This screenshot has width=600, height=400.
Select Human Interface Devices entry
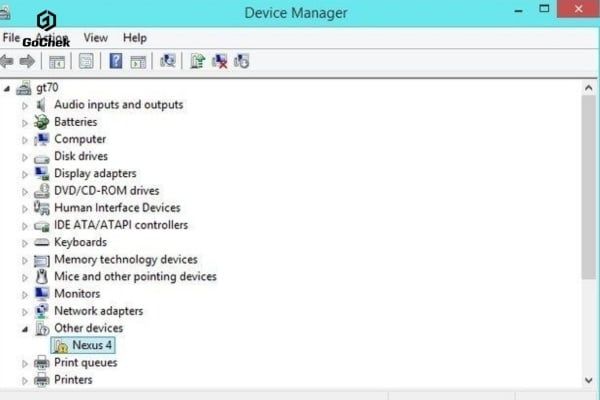pyautogui.click(x=117, y=208)
